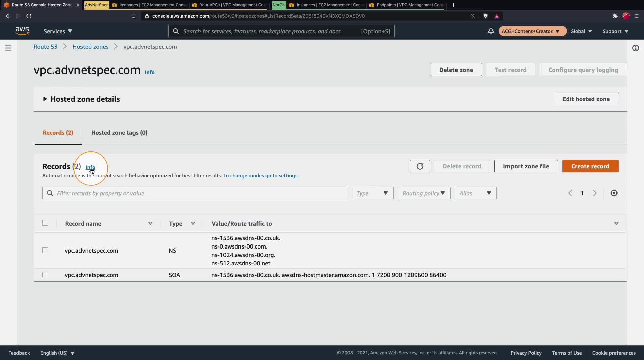Open the Services menu dropdown

point(58,31)
